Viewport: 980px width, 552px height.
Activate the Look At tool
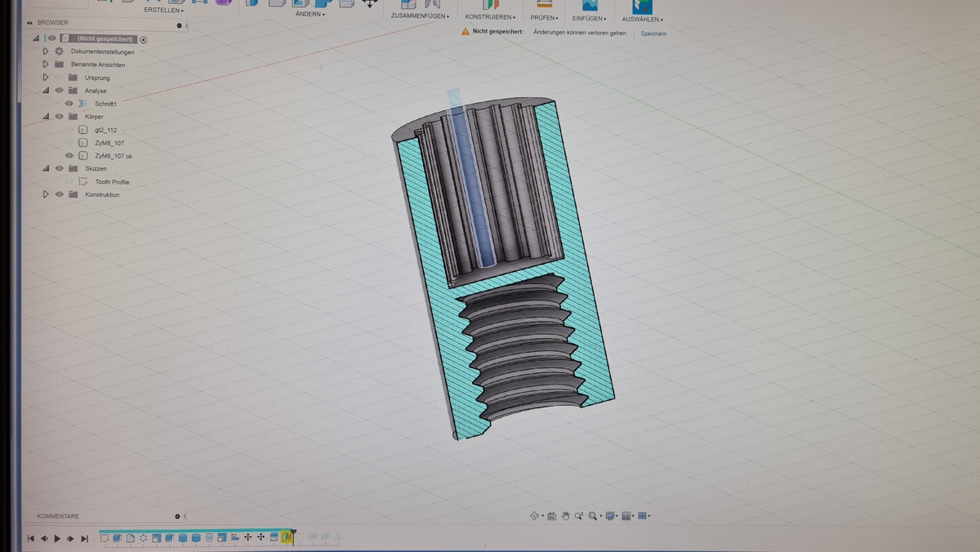(x=551, y=516)
